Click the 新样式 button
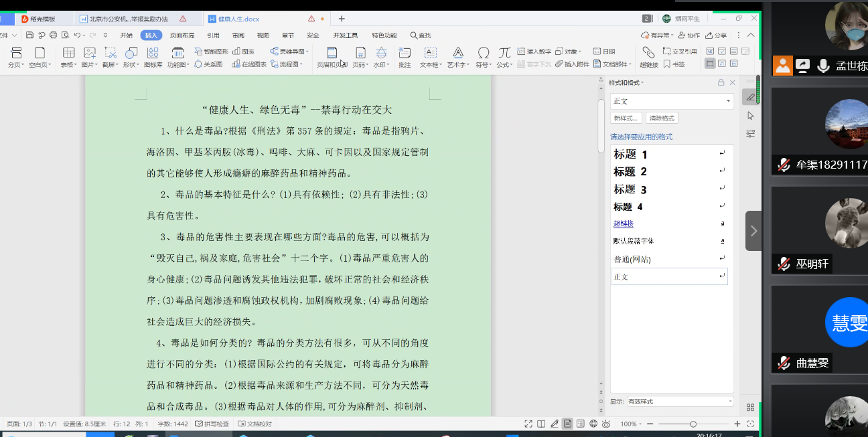 (x=626, y=118)
